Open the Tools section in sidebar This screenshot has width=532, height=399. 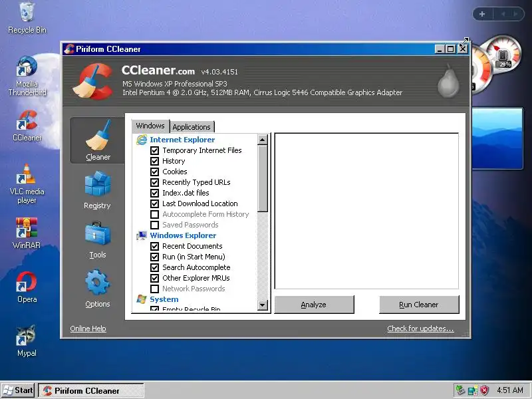click(x=98, y=239)
